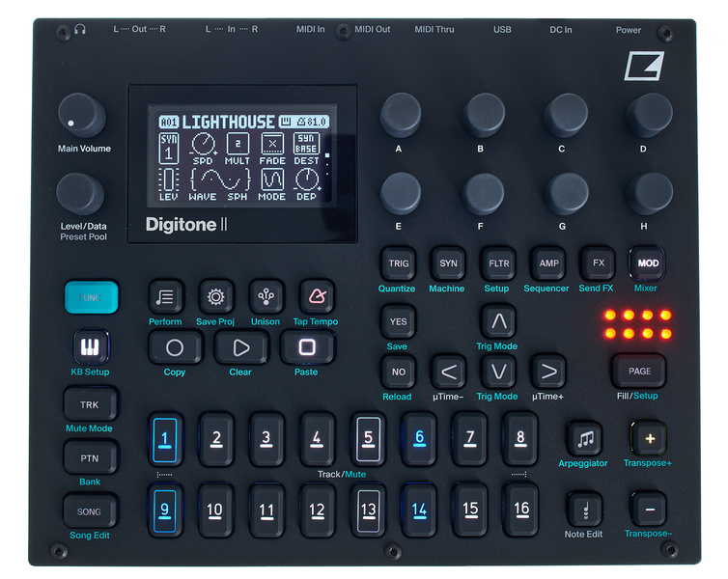Screen dimensions: 728x579
Task: Confirm with the YES Save button
Action: coord(399,321)
